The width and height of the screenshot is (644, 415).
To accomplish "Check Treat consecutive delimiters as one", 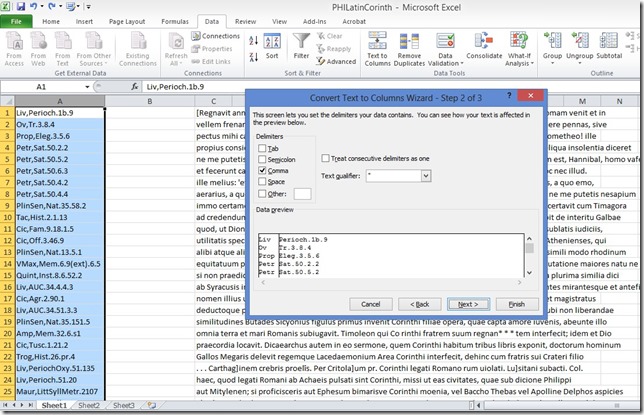I will pyautogui.click(x=326, y=158).
